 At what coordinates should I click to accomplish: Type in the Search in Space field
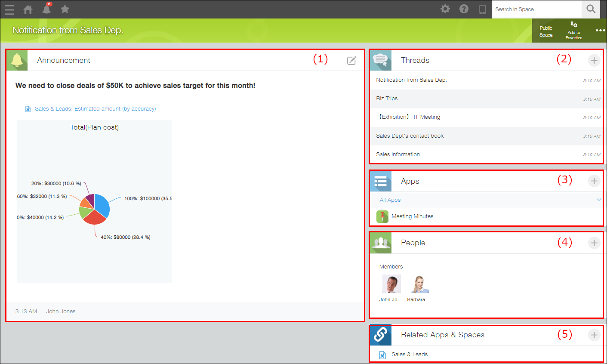(x=536, y=9)
